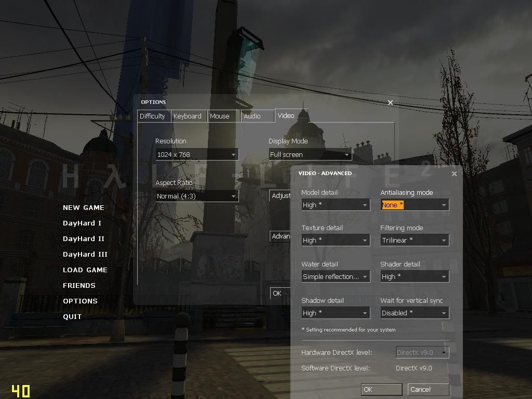Open the Model detail dropdown
Screen dimensions: 532x399
point(336,205)
